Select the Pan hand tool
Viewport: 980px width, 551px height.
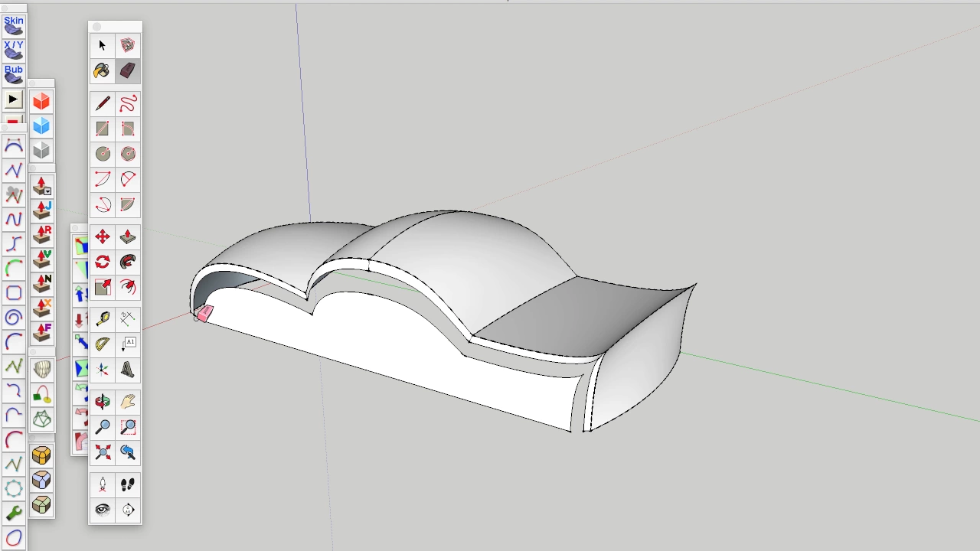(x=128, y=402)
